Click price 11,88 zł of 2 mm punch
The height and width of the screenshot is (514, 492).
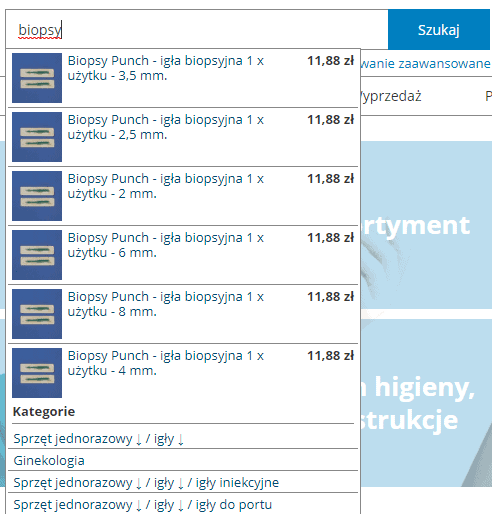coord(330,179)
